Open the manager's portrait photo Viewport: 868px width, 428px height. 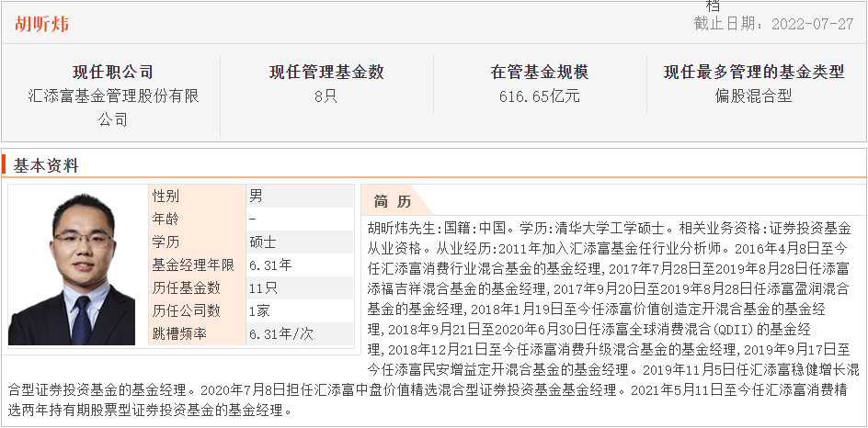72,268
